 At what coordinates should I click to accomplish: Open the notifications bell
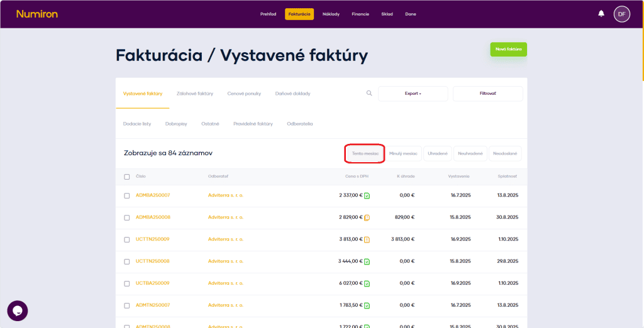point(601,14)
